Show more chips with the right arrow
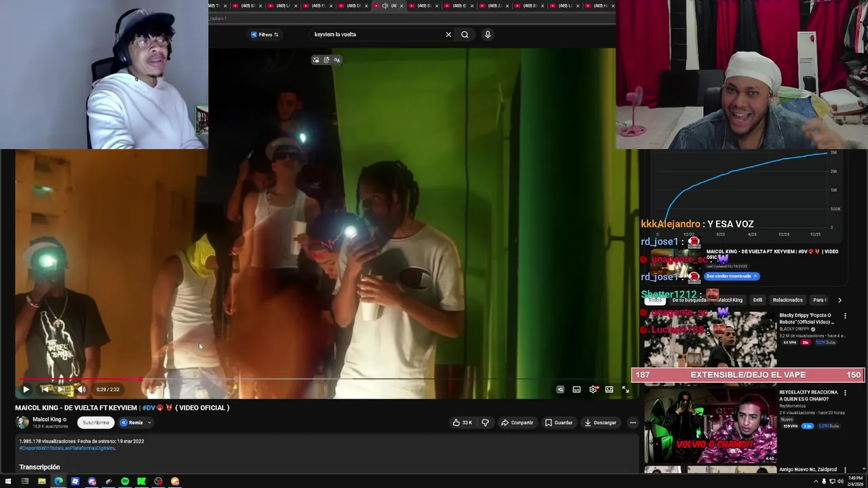Image resolution: width=868 pixels, height=488 pixels. pos(840,300)
